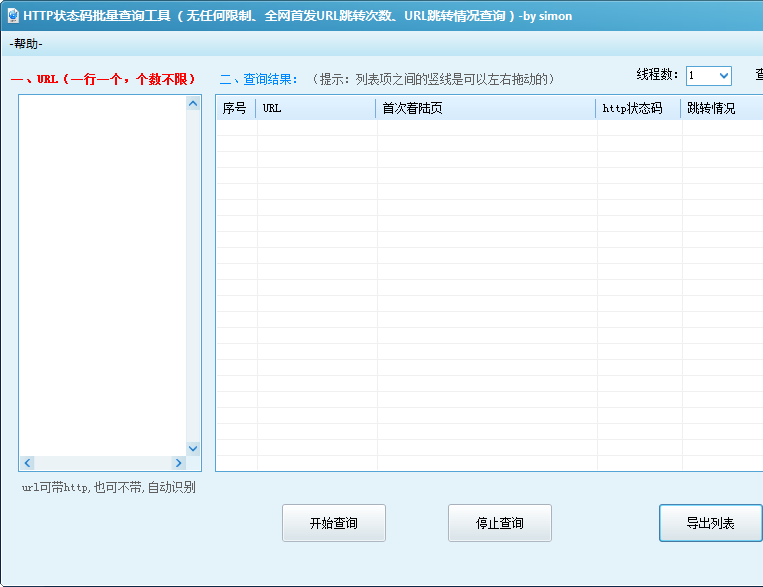The height and width of the screenshot is (587, 763).
Task: Click the URL box scroll right arrow
Action: (179, 463)
